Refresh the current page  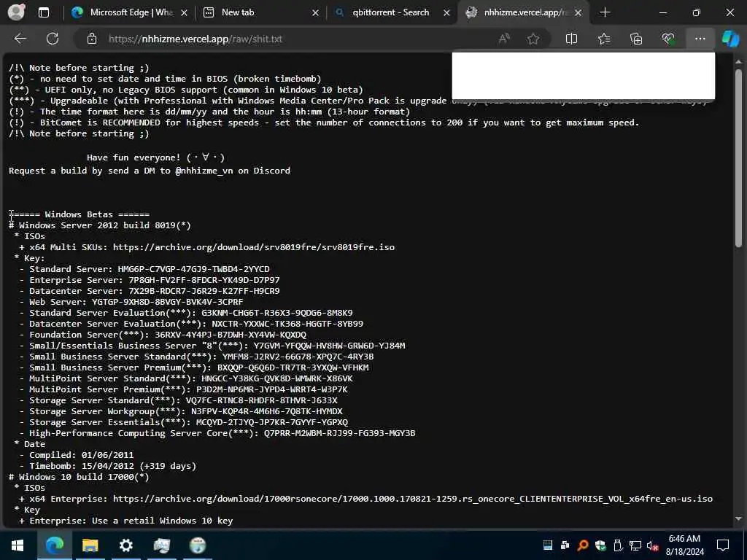pos(53,39)
